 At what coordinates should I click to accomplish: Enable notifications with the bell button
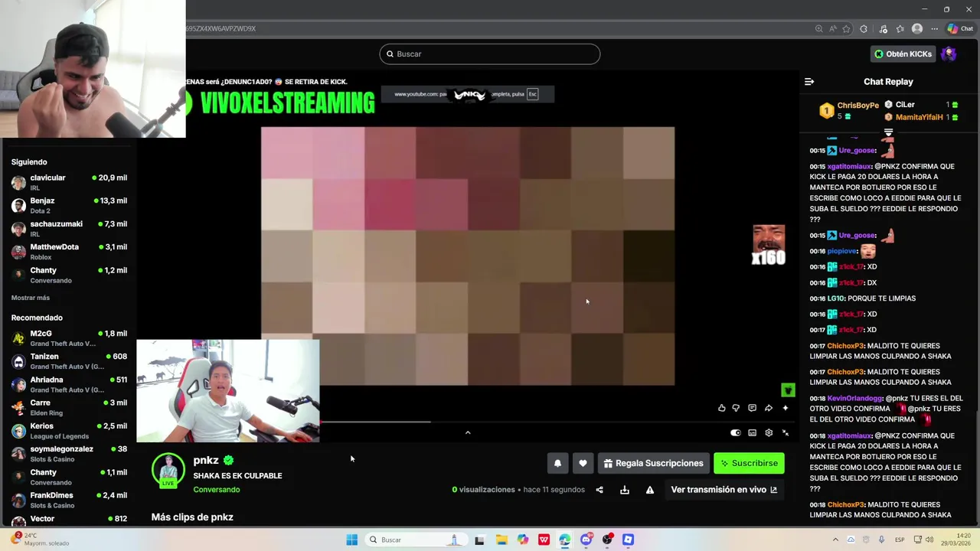(557, 463)
